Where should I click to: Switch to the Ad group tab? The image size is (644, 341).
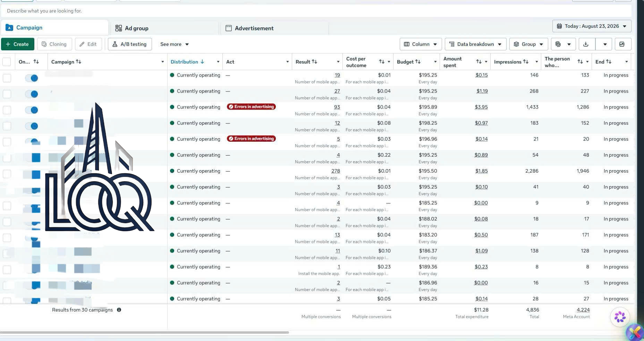pos(164,28)
